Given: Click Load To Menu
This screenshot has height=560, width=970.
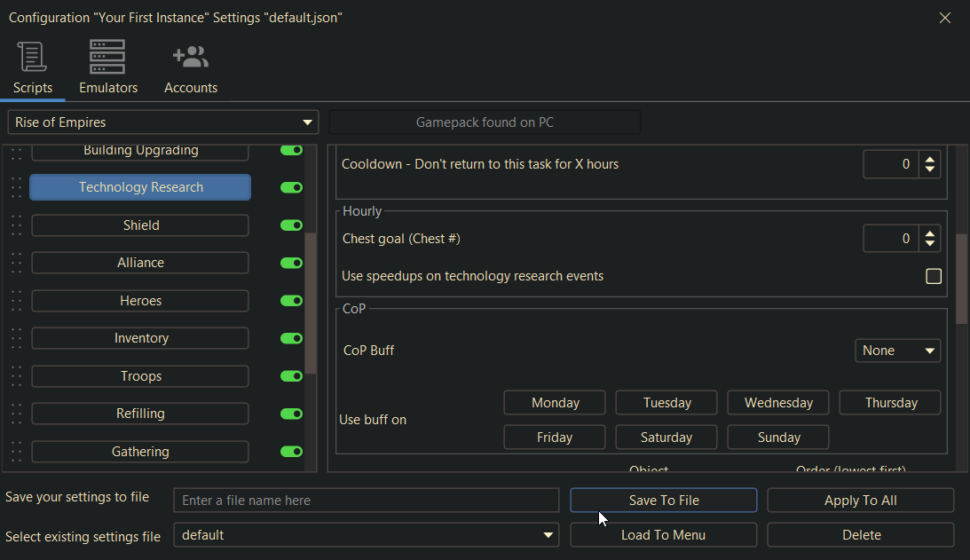Looking at the screenshot, I should (x=664, y=534).
